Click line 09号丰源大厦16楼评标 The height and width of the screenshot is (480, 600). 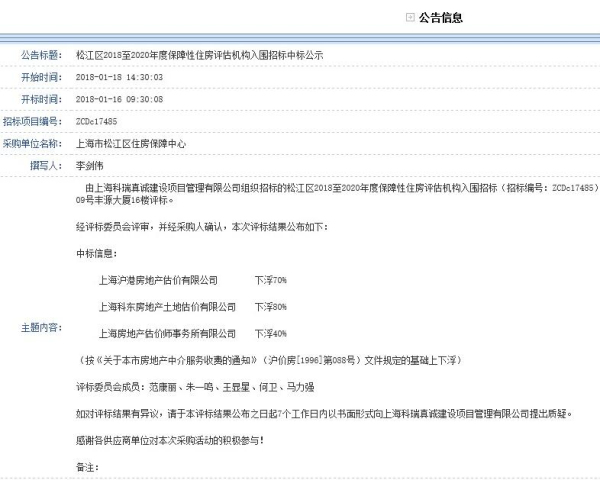125,200
